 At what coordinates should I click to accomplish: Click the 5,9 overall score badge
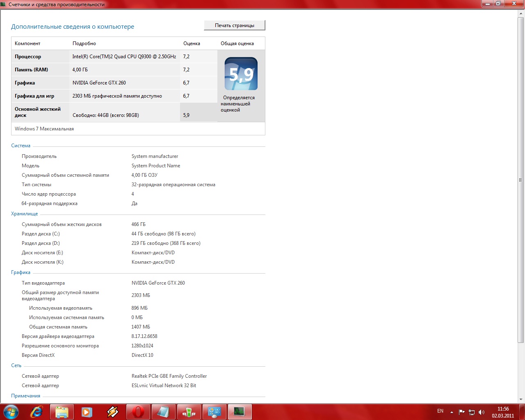pos(241,74)
